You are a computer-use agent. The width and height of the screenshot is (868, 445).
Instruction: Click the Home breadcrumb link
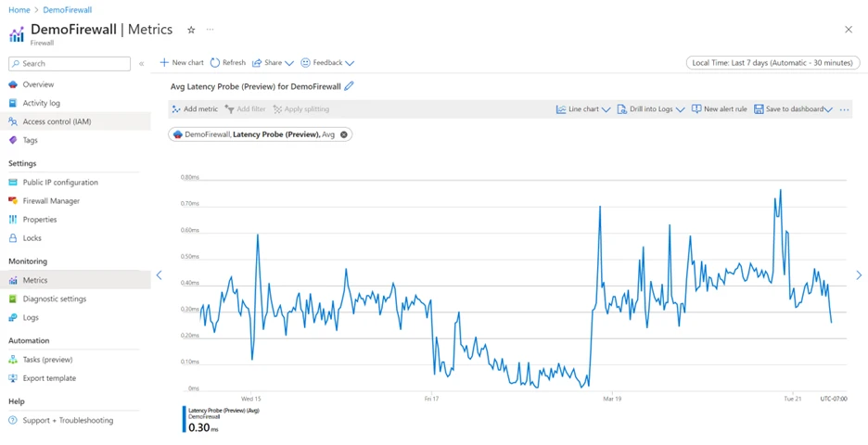coord(19,10)
